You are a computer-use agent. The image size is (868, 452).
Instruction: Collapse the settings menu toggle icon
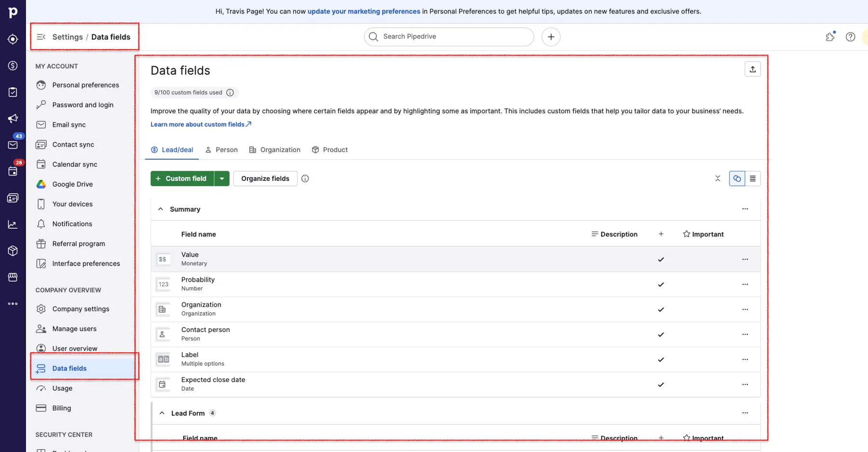coord(41,37)
